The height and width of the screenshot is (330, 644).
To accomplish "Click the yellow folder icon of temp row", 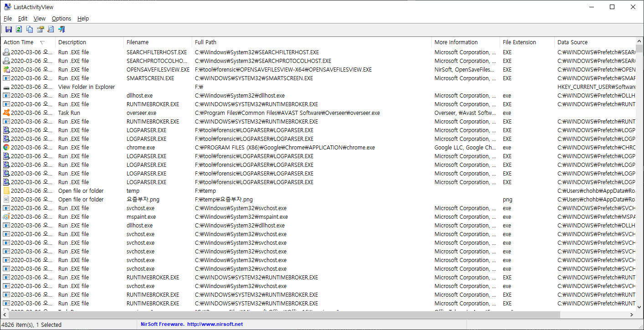I will [6, 191].
